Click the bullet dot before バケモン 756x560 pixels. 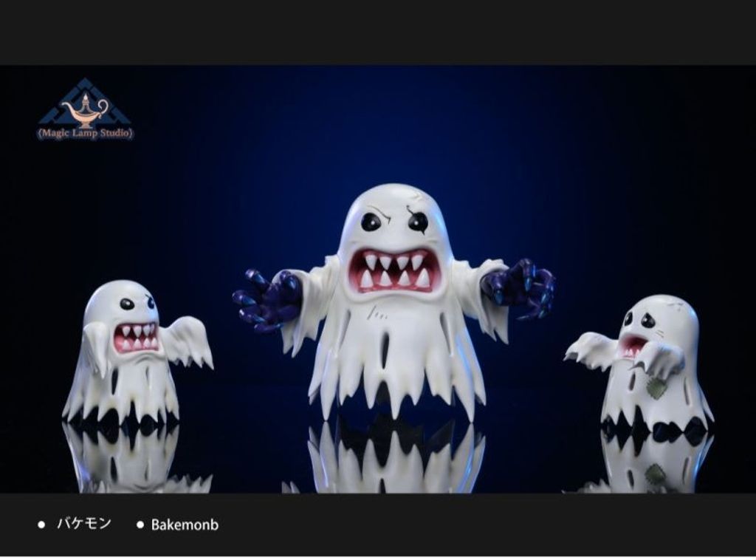click(41, 525)
